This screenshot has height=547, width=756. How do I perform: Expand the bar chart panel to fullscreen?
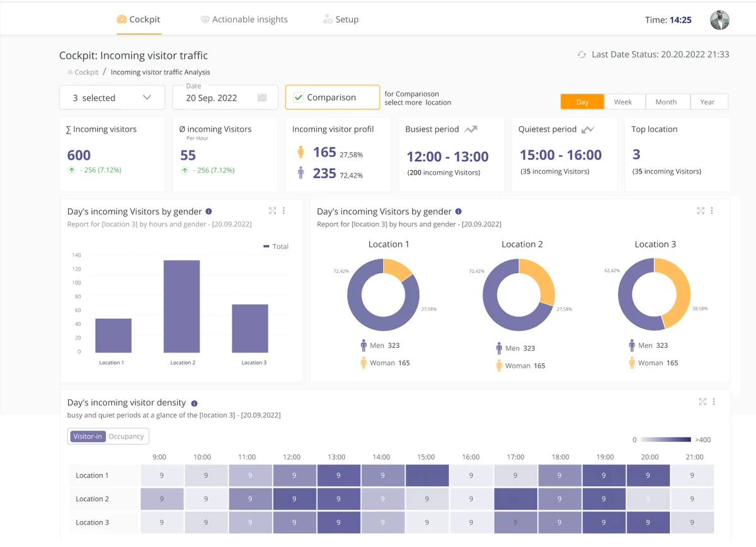(272, 211)
